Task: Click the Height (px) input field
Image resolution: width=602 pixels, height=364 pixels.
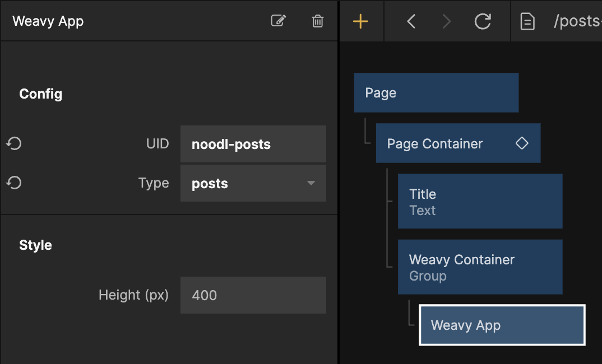Action: 253,295
